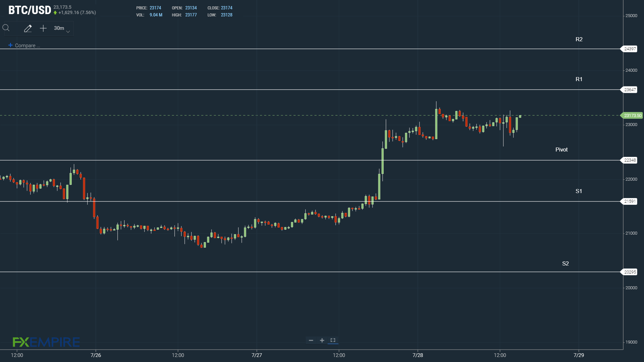Click the blue plus beside Compare
Image resolution: width=644 pixels, height=362 pixels.
pyautogui.click(x=10, y=45)
